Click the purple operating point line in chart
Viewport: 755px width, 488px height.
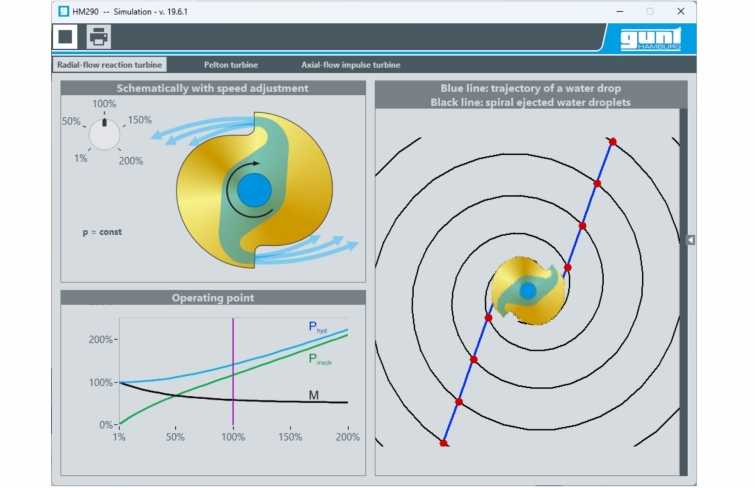(x=233, y=370)
